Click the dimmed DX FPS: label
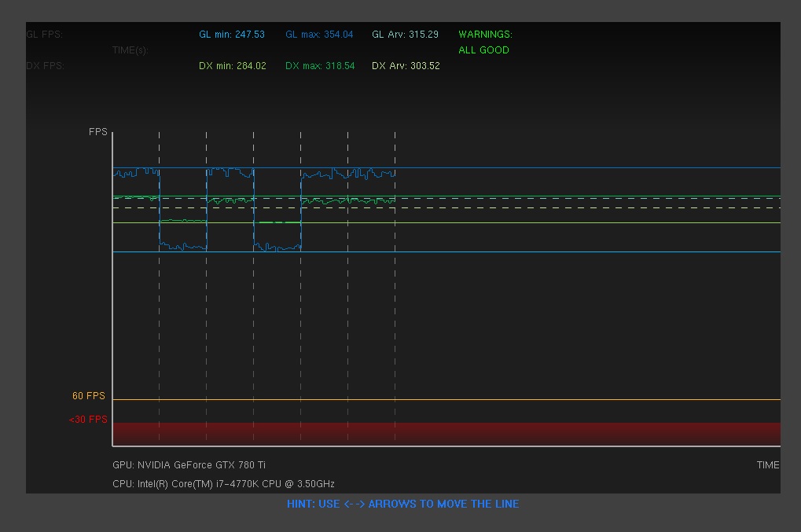The image size is (801, 532). (45, 66)
